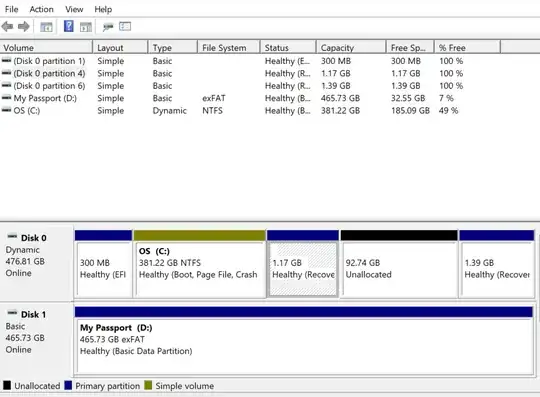This screenshot has height=397, width=540.
Task: Click "Healthy (Basic Data Partition)" text in Disk 1
Action: click(136, 351)
